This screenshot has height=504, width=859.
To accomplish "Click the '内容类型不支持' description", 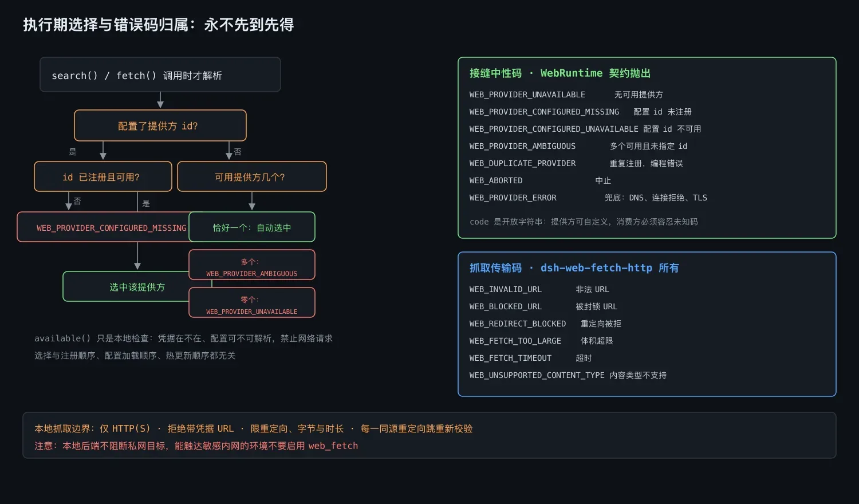I will (x=638, y=375).
